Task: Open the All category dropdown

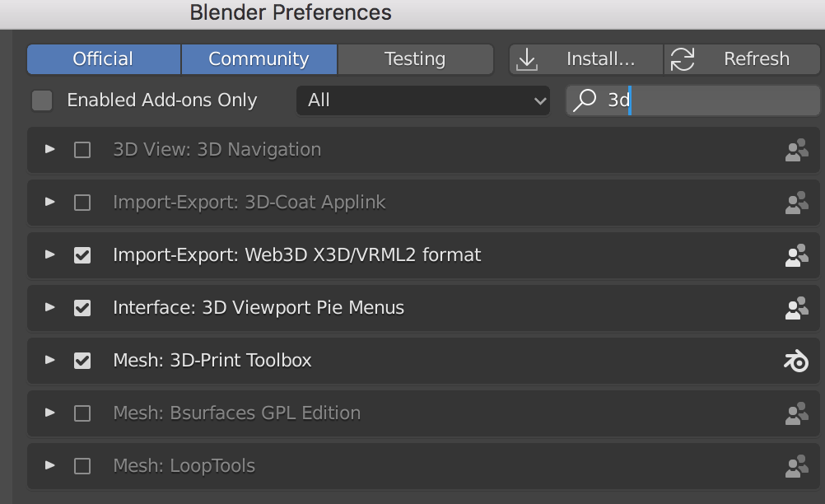Action: [423, 100]
